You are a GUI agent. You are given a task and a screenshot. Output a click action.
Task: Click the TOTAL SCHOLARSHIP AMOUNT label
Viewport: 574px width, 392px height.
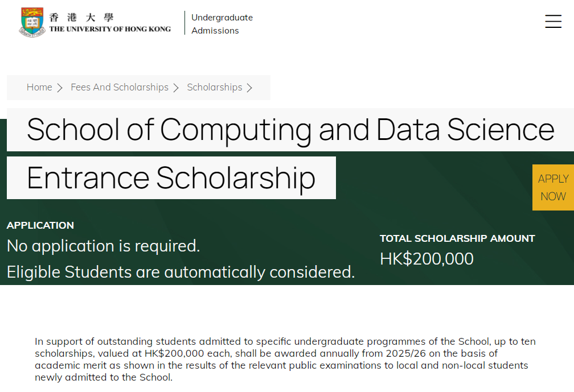[x=457, y=238]
